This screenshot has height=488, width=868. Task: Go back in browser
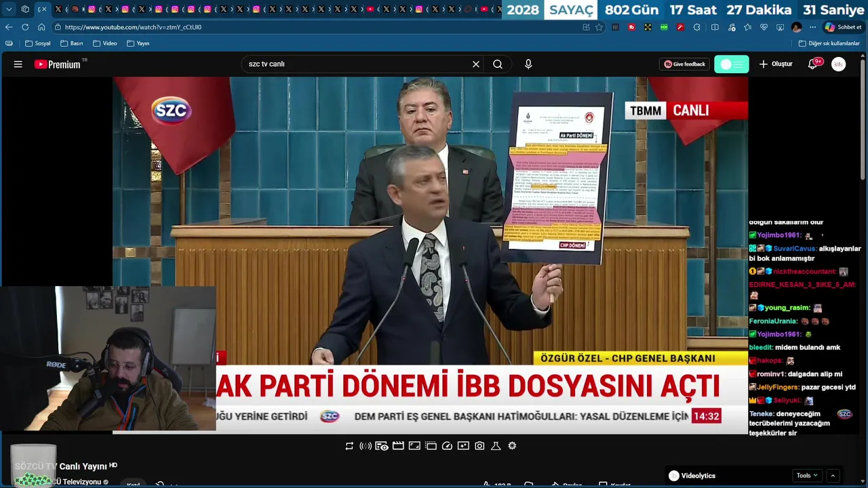(9, 27)
